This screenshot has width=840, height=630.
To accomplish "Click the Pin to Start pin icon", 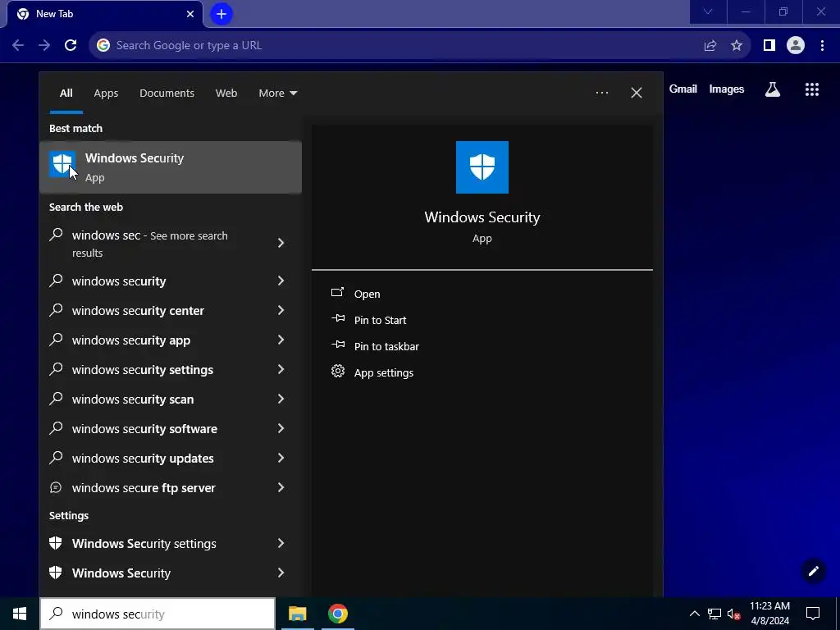I will 337,319.
